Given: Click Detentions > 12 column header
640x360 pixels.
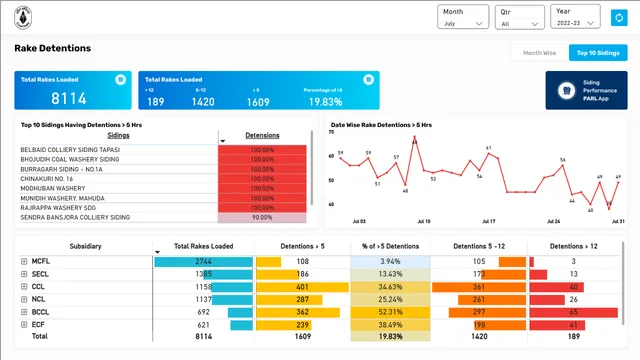Looking at the screenshot, I should point(573,246).
